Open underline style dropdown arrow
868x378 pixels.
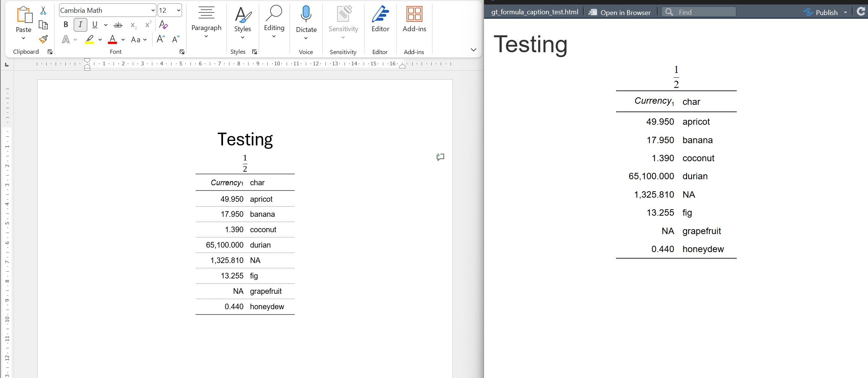pos(106,25)
